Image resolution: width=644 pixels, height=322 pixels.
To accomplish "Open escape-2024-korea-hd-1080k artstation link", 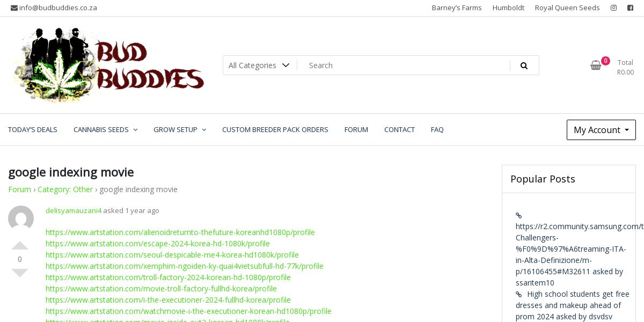I will coord(158,244).
